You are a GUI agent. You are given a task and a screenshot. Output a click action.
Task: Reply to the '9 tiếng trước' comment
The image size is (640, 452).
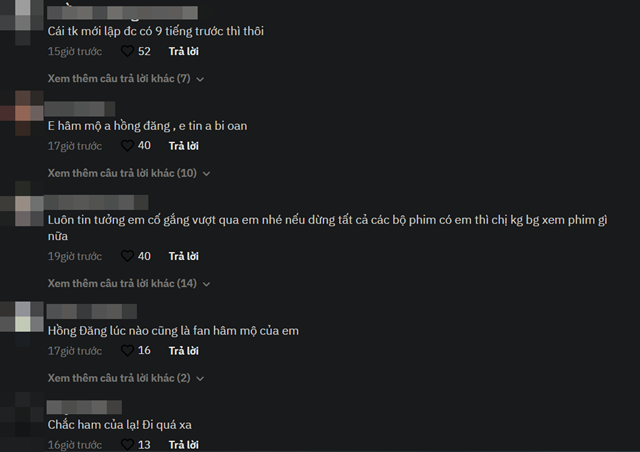coord(184,51)
